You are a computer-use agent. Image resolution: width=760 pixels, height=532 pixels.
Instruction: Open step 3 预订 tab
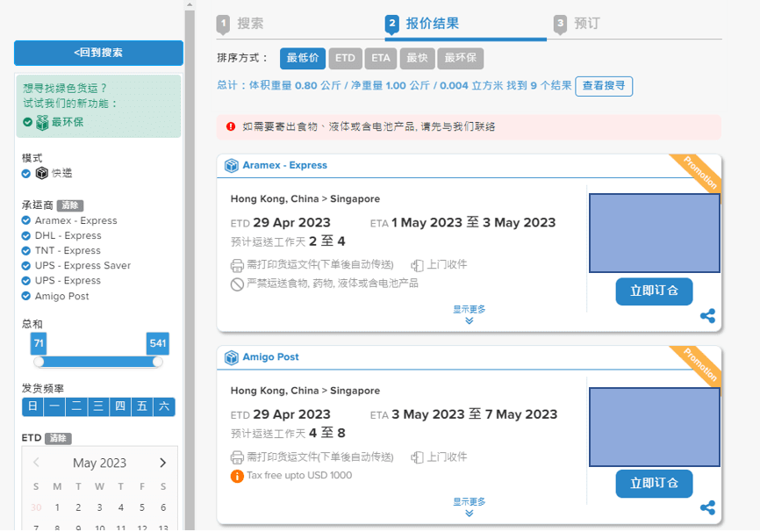[577, 24]
